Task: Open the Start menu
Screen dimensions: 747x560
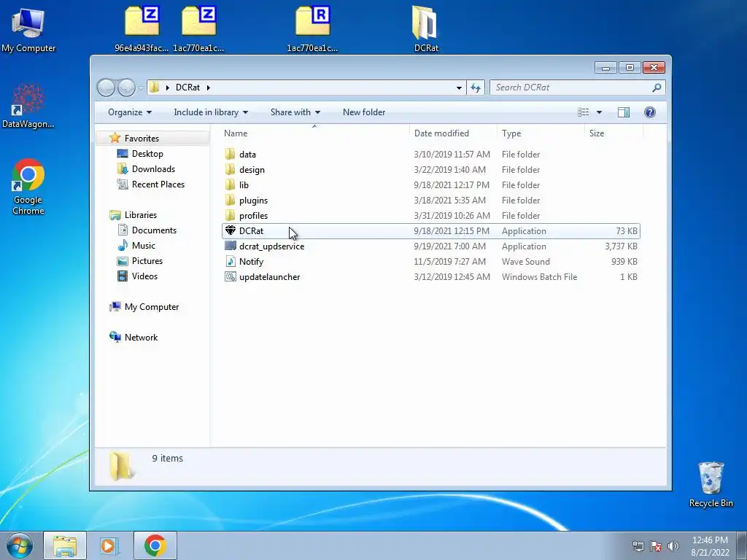Action: 19,545
